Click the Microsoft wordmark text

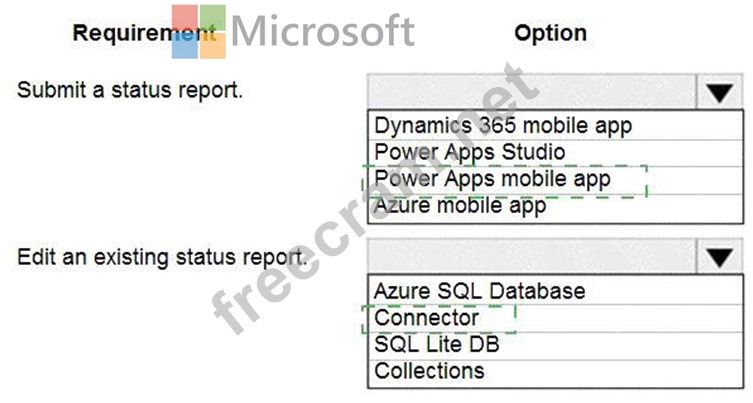(x=323, y=31)
